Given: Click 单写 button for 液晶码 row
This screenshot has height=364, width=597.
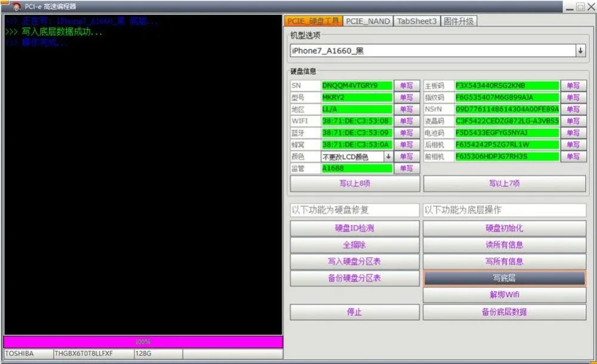Looking at the screenshot, I should [x=573, y=121].
